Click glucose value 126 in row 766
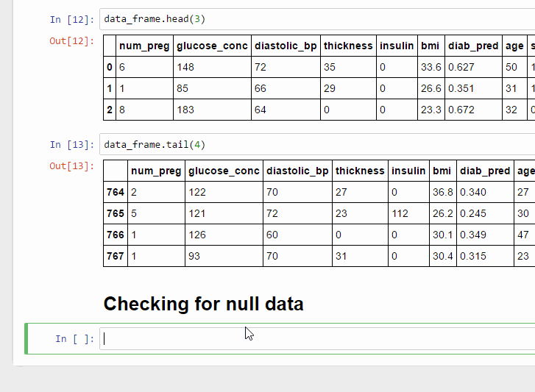Screen dimensions: 535x392 pyautogui.click(x=197, y=235)
